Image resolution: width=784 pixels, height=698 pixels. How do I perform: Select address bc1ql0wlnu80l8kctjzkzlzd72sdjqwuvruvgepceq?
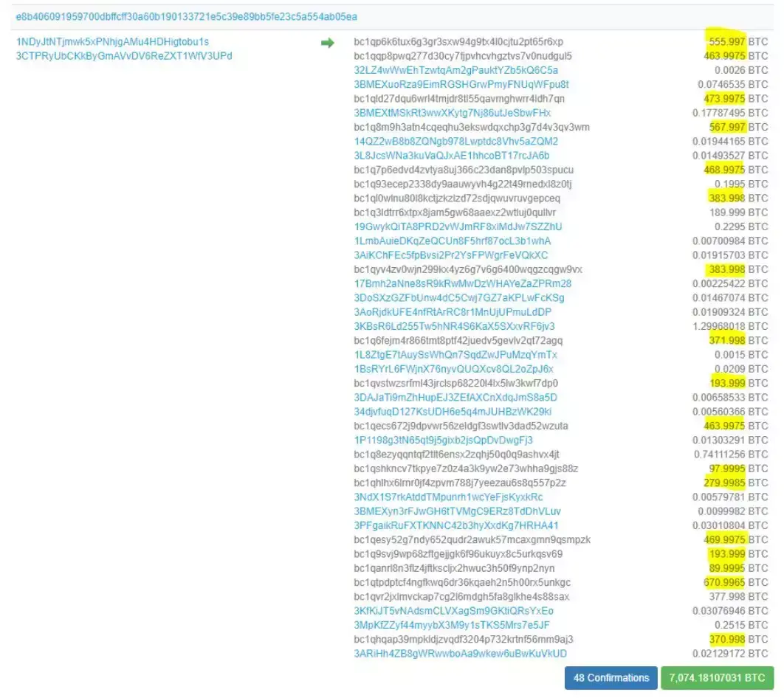tap(457, 198)
